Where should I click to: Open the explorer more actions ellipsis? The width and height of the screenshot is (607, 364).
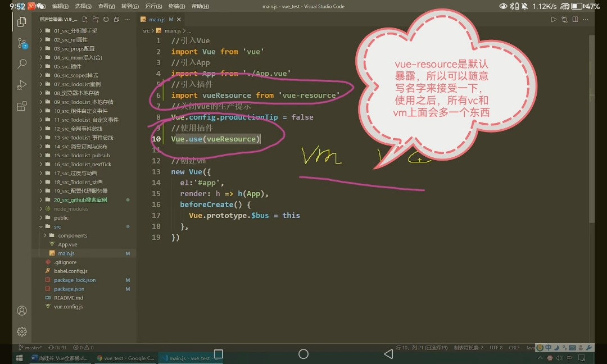point(127,19)
